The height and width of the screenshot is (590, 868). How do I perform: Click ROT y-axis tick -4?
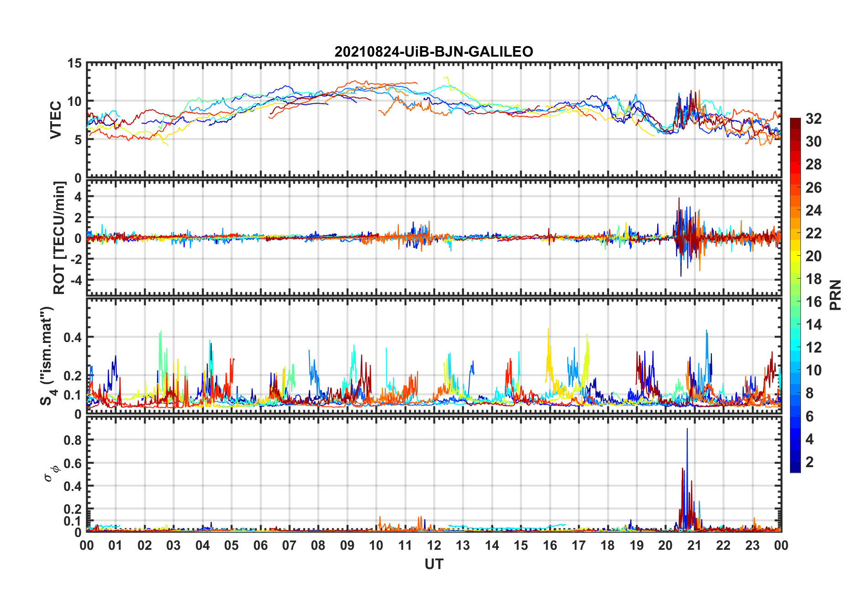76,279
